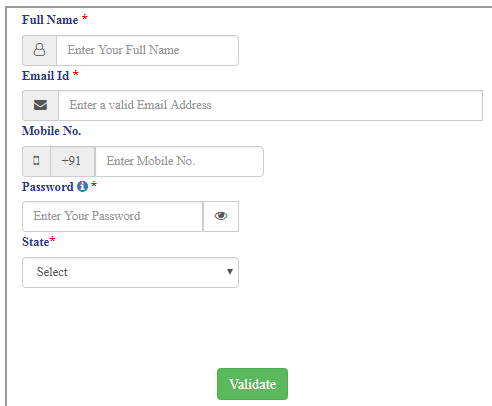The width and height of the screenshot is (492, 406).
Task: Click the green Validate button
Action: 252,384
